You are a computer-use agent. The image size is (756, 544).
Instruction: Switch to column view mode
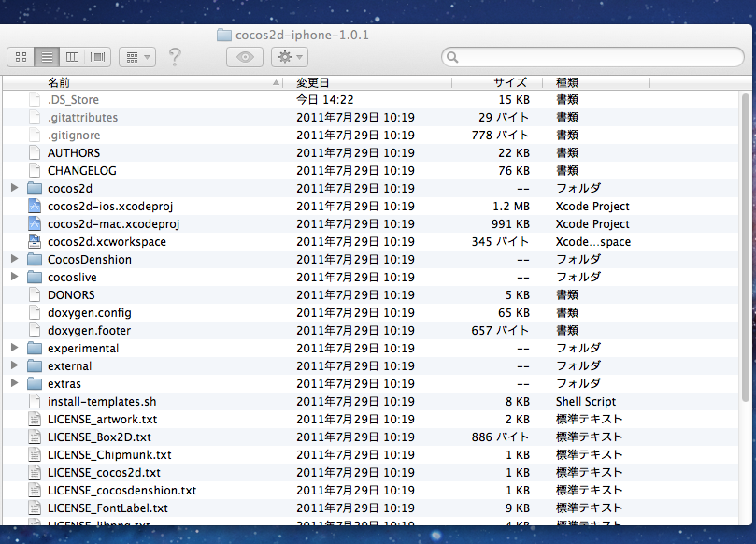[x=72, y=57]
